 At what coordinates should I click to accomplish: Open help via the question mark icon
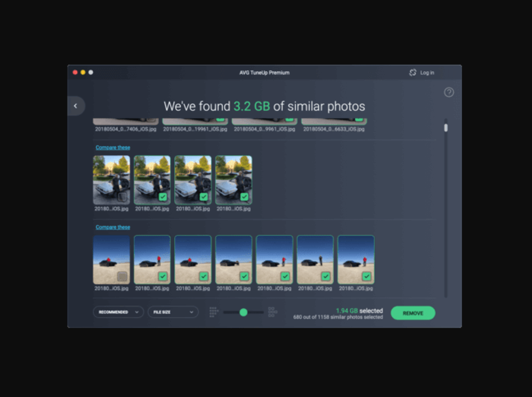(x=449, y=92)
